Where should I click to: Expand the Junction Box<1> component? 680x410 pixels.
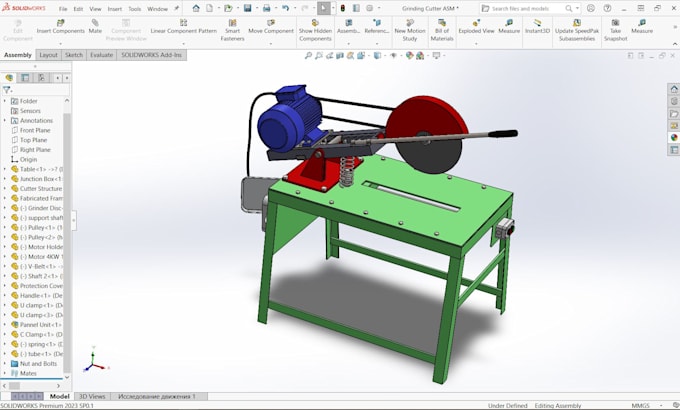(x=5, y=179)
